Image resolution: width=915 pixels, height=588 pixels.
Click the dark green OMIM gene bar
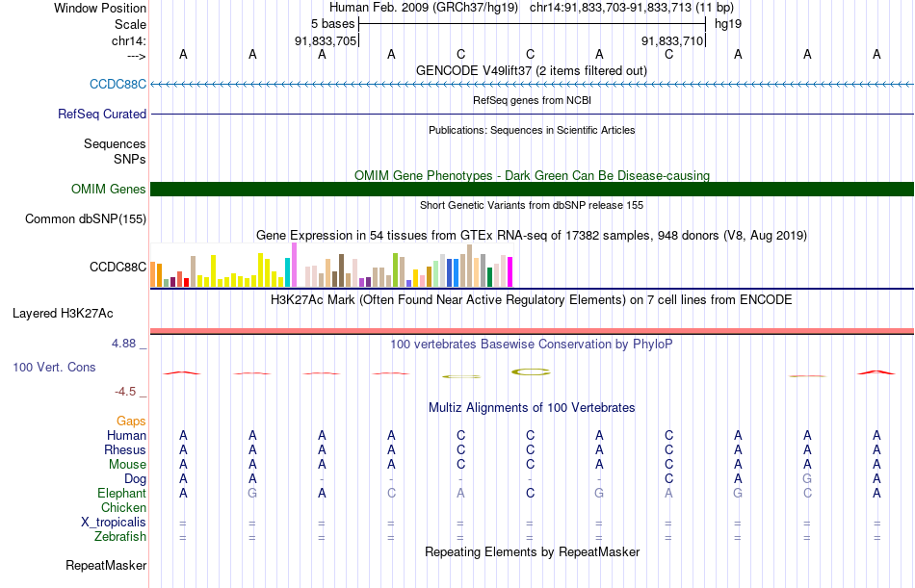pos(532,189)
